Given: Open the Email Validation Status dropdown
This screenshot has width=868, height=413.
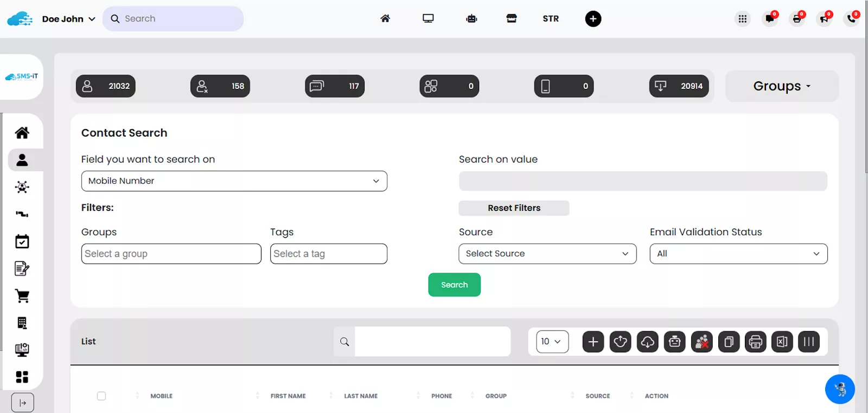Looking at the screenshot, I should [738, 254].
